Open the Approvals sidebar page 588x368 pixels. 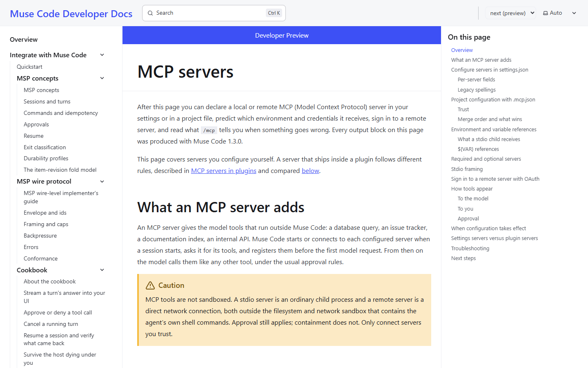click(36, 124)
